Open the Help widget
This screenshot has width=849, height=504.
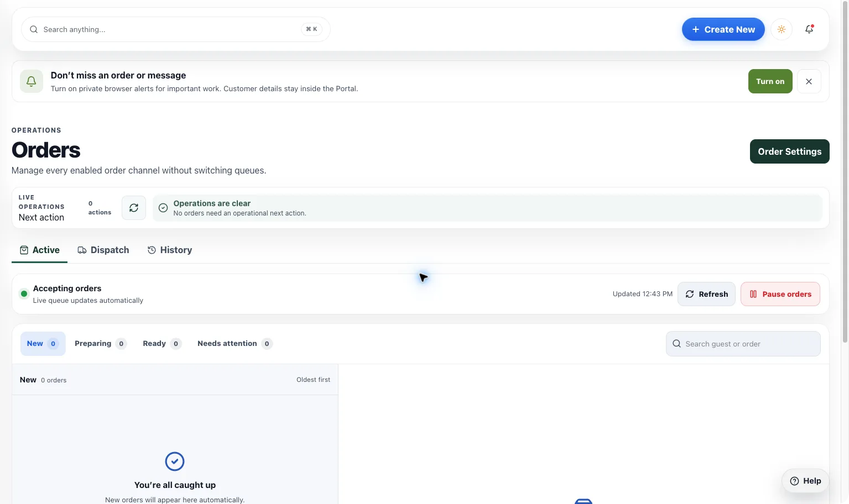[x=805, y=481]
